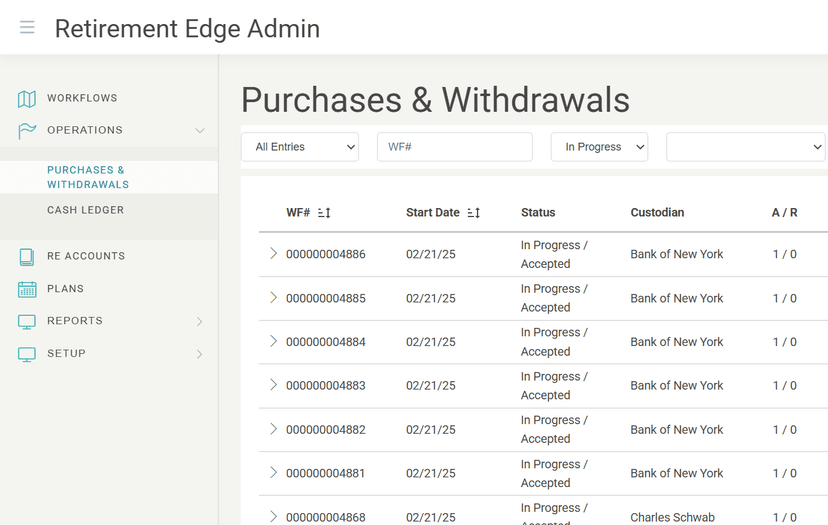Open the hamburger menu icon

point(27,27)
